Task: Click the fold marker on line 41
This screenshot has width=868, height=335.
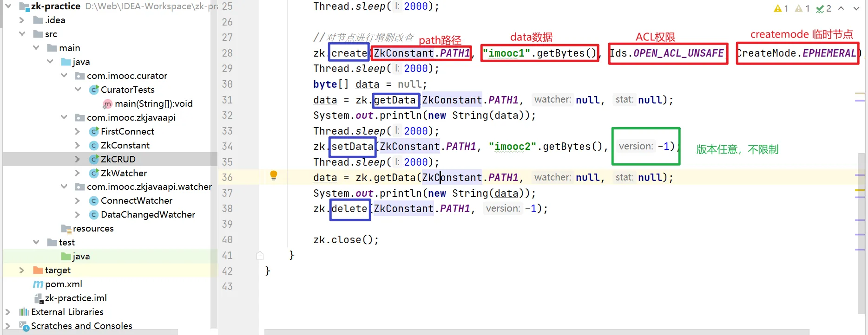Action: [260, 256]
